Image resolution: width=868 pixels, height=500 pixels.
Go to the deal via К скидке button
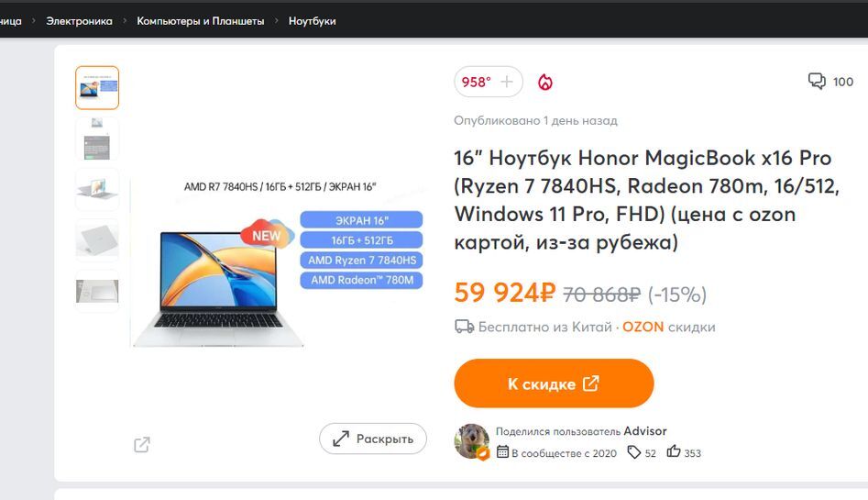(554, 383)
